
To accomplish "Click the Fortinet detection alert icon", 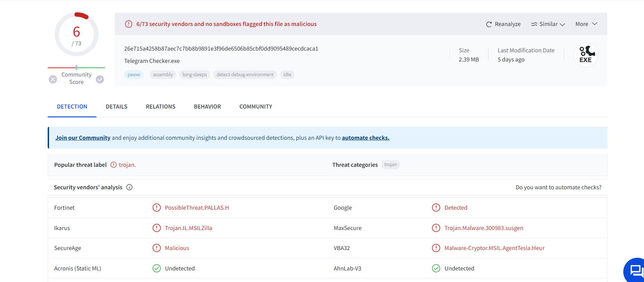I will (x=157, y=208).
